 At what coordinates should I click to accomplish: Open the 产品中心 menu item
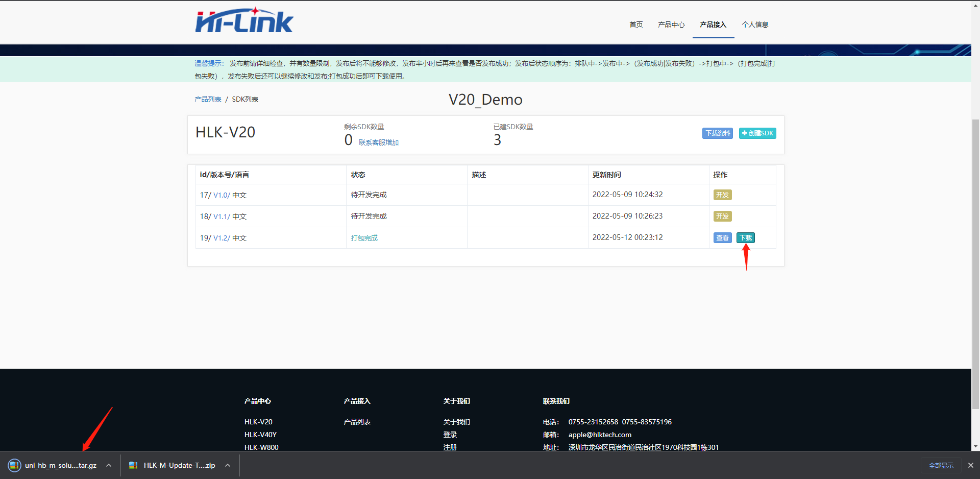click(x=671, y=25)
